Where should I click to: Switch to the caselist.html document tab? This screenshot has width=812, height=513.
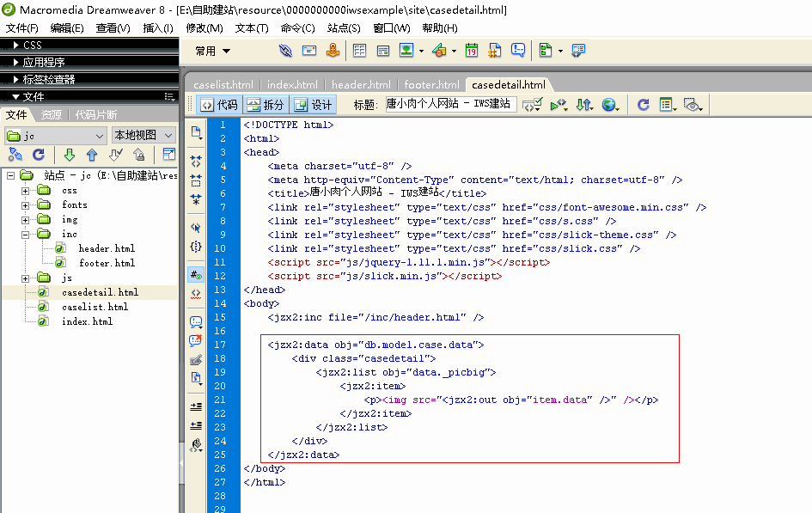(223, 84)
